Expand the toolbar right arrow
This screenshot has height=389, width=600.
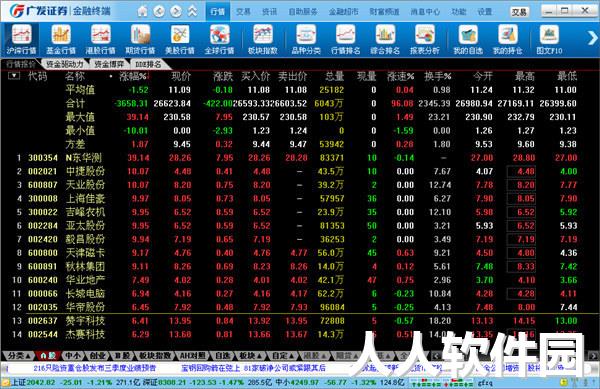coord(592,38)
